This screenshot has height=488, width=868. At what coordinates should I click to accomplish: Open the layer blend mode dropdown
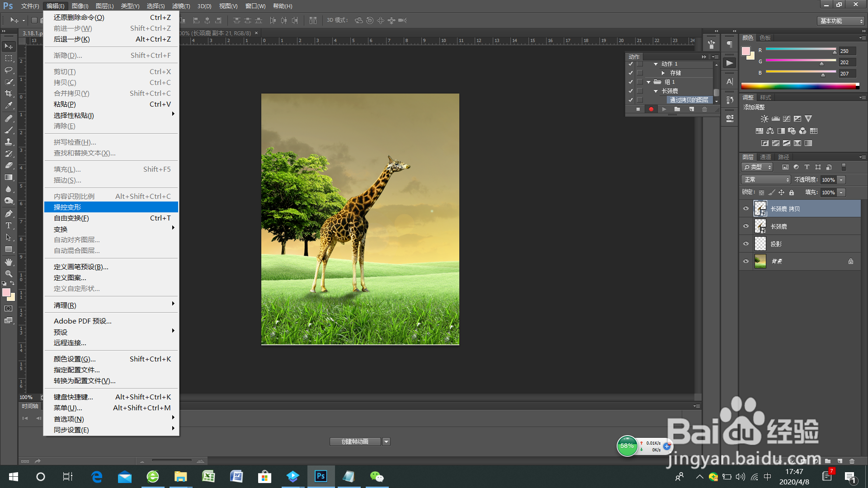pyautogui.click(x=766, y=180)
